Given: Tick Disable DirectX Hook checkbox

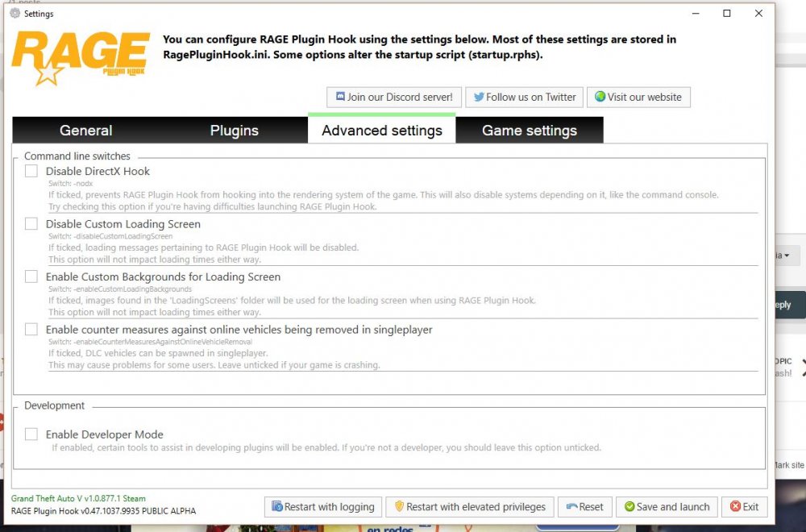Looking at the screenshot, I should click(31, 171).
